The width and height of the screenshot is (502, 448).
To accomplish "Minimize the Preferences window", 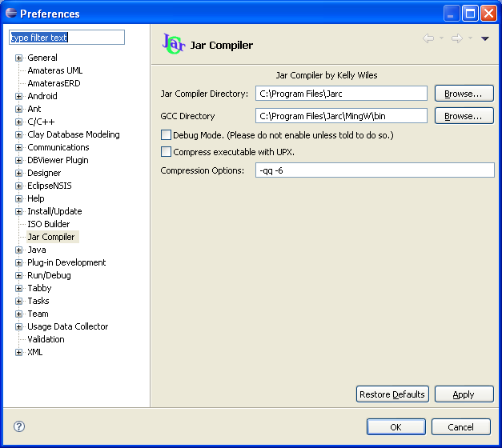I will coord(451,13).
